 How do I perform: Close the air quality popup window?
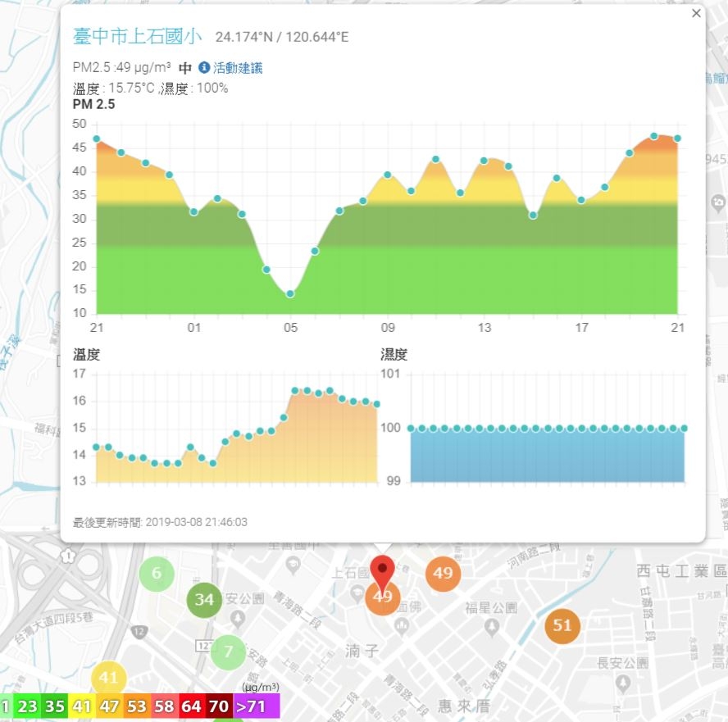pyautogui.click(x=696, y=13)
